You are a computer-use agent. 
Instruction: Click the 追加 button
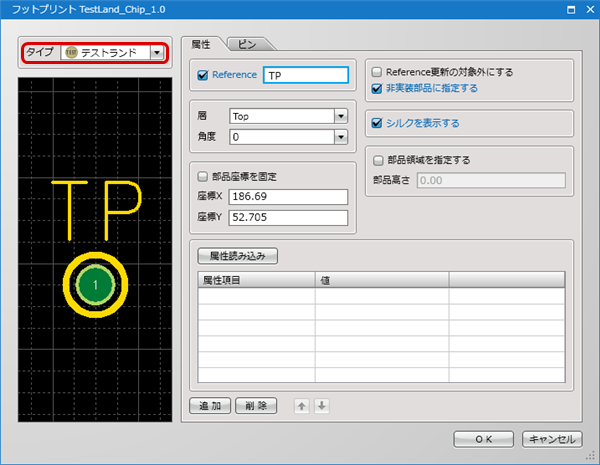coord(210,406)
